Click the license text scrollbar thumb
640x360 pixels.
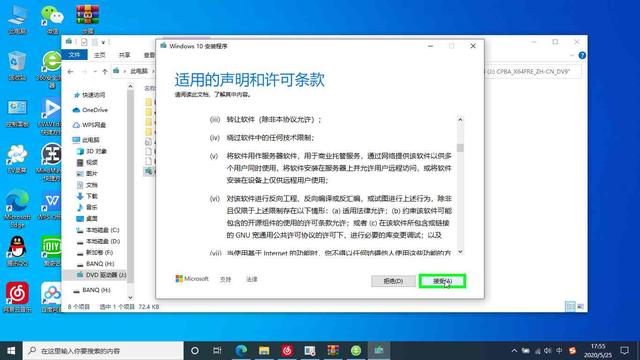point(460,148)
